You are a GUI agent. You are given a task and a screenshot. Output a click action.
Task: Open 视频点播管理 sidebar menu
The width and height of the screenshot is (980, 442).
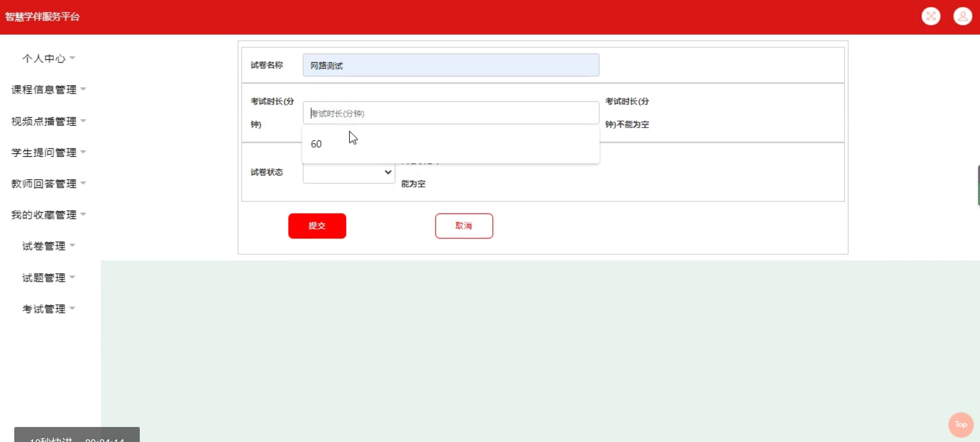coord(44,121)
